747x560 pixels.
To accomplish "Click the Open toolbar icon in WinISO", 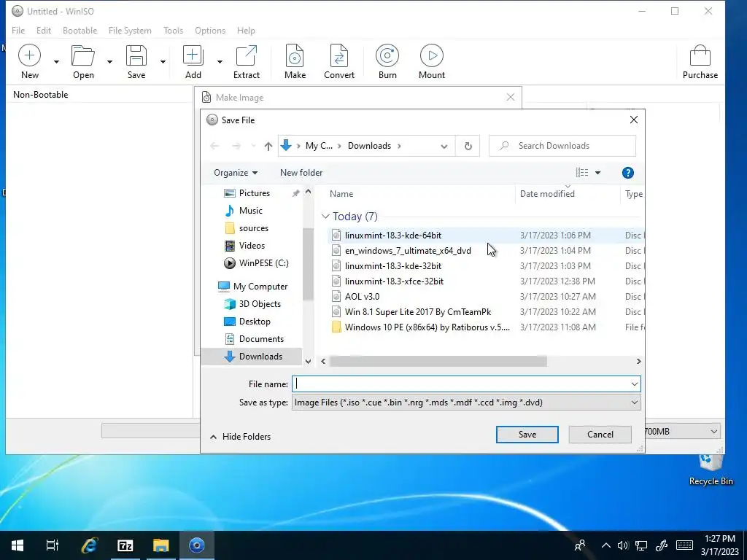I will click(83, 55).
